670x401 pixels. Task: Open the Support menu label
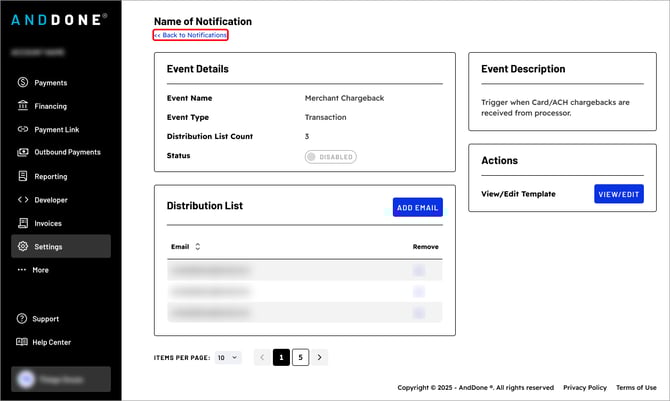[46, 319]
